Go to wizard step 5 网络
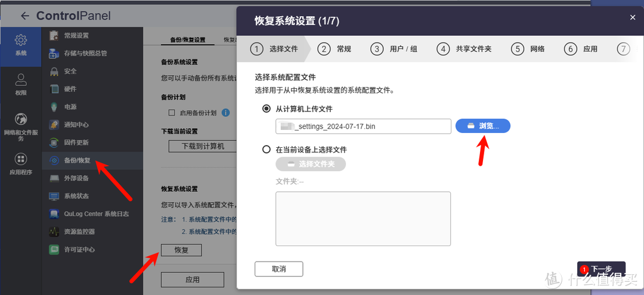 (x=528, y=49)
